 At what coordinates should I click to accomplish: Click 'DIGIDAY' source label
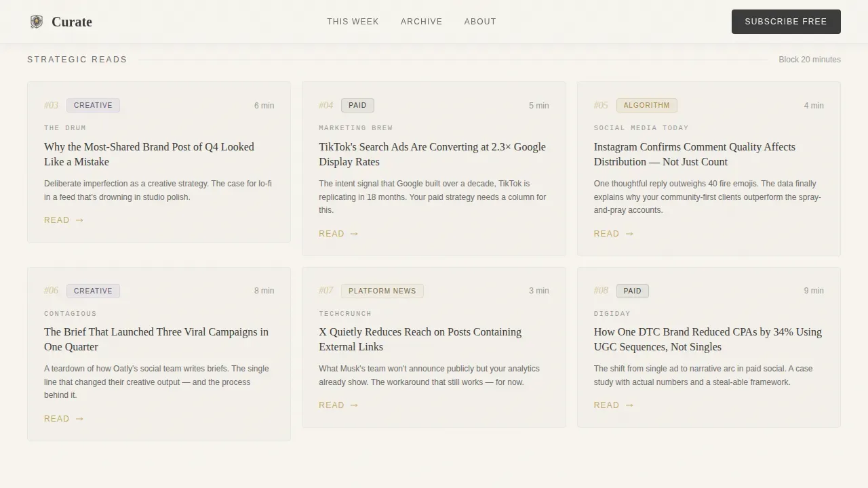(612, 314)
